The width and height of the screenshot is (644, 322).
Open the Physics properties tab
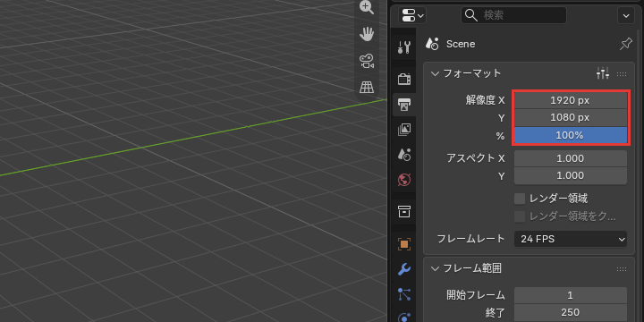[404, 317]
